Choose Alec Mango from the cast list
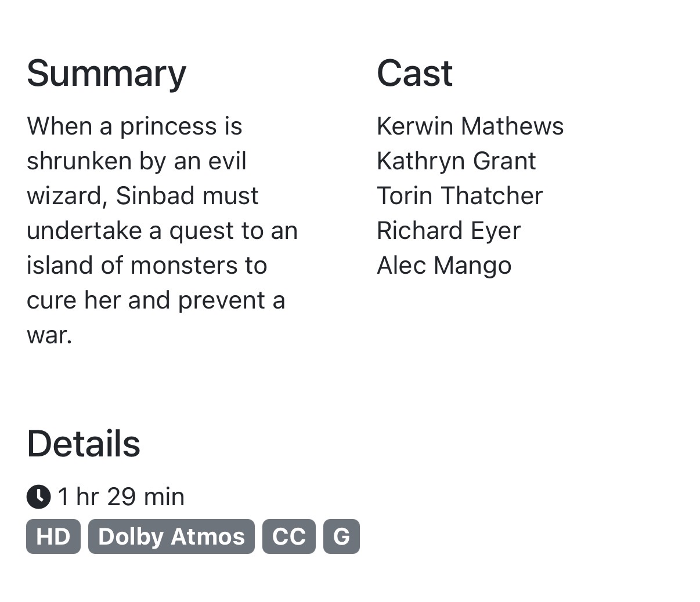The image size is (700, 602). coord(443,266)
